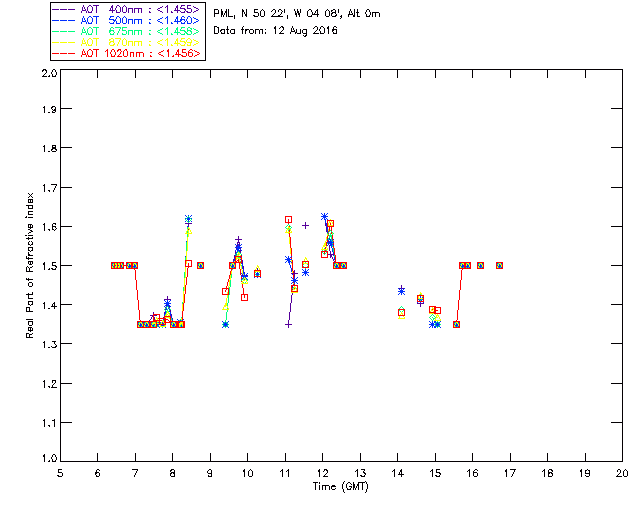This screenshot has width=640, height=512.
Task: Click the x-axis tick label 6
Action: (x=98, y=473)
